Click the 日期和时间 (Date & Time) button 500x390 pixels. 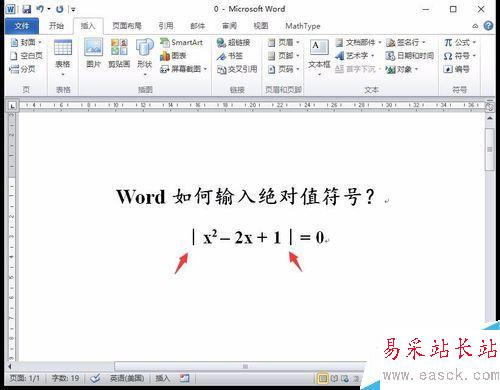410,56
